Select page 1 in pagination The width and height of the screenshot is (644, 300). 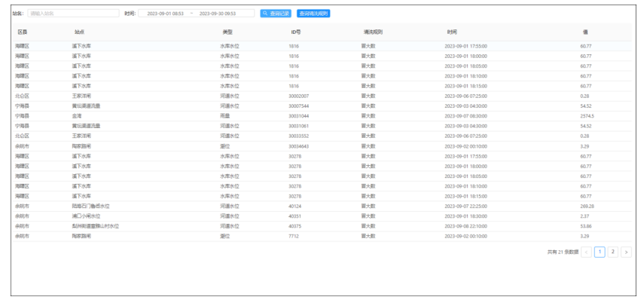600,252
